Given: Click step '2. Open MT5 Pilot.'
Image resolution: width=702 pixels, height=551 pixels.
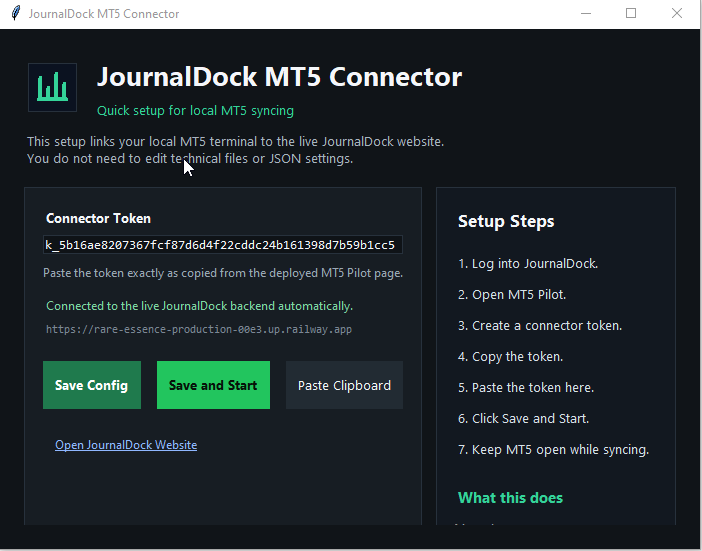Looking at the screenshot, I should pos(512,295).
